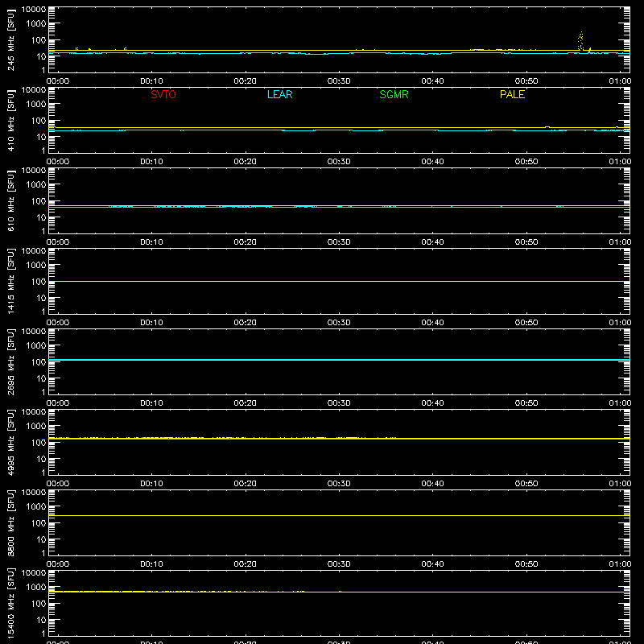Select the 2695 MHz [SFU] axis title

coord(10,361)
